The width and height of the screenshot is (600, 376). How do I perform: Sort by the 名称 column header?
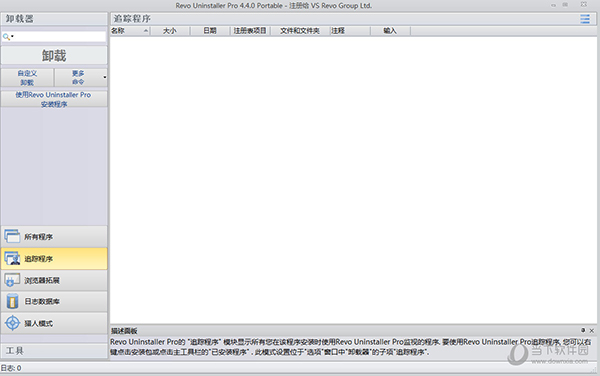[130, 31]
